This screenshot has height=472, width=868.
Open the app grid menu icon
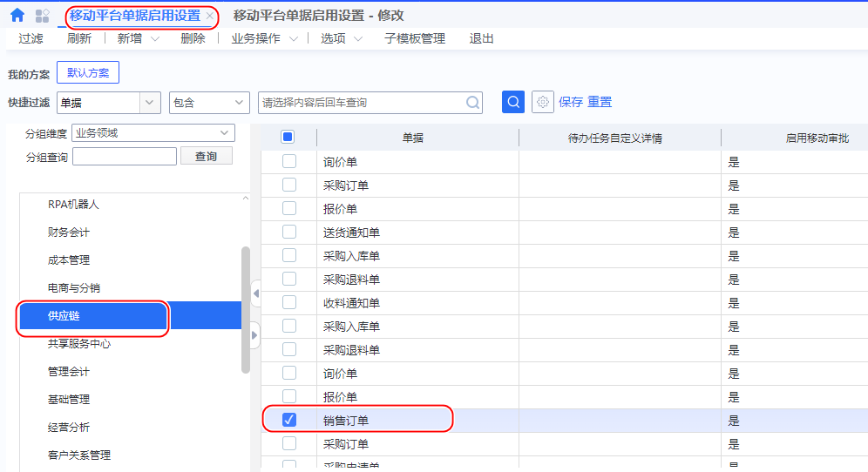click(42, 16)
